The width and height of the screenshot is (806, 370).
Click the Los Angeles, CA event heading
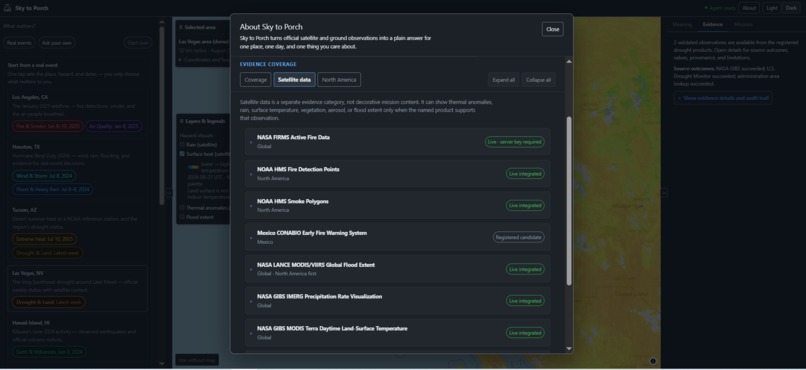pyautogui.click(x=30, y=97)
